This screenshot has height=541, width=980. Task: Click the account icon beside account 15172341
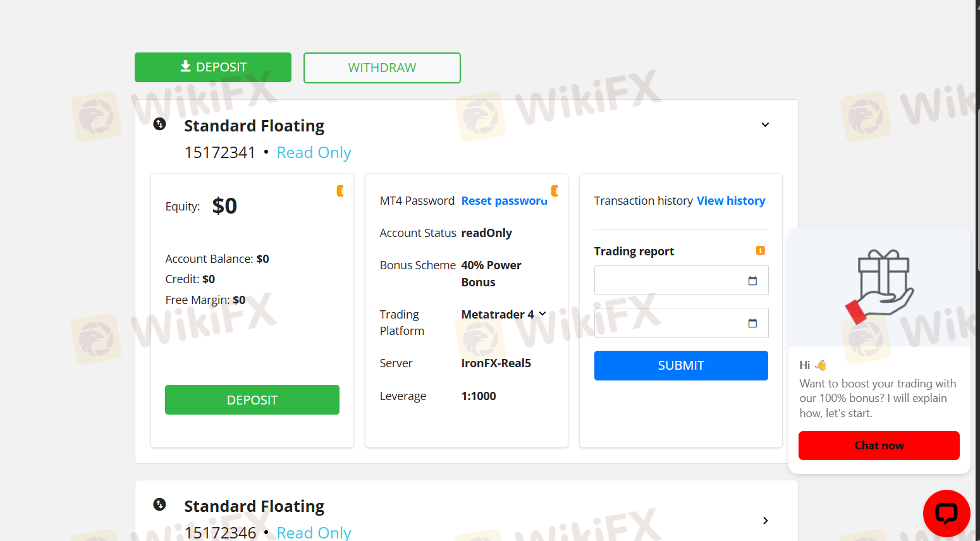159,124
